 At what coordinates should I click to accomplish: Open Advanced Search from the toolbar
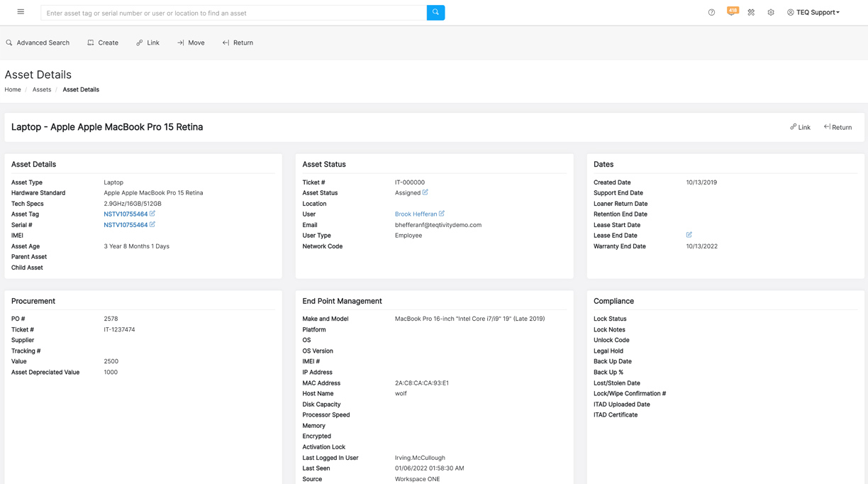38,43
